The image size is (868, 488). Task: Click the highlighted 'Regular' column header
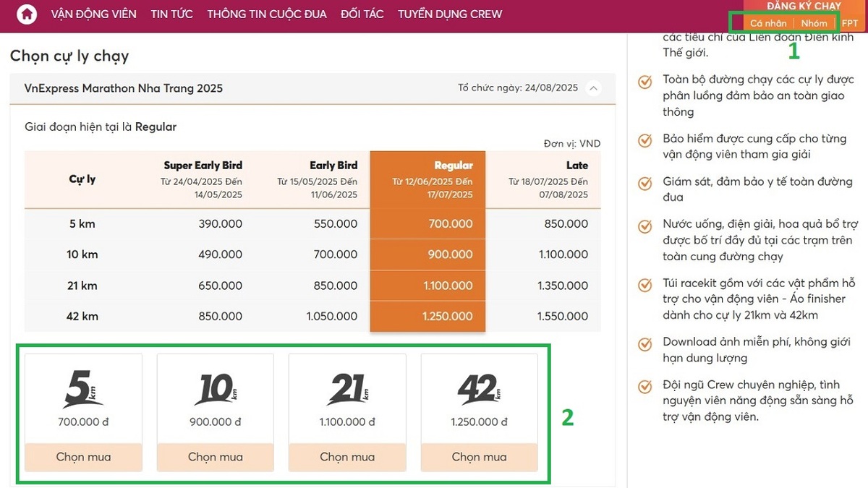point(454,166)
